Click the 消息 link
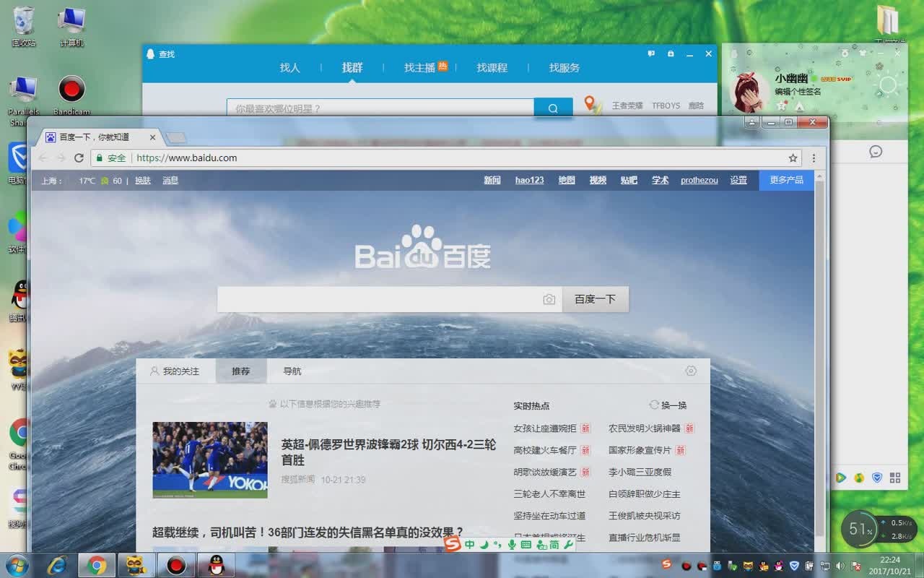This screenshot has height=578, width=924. click(x=170, y=181)
